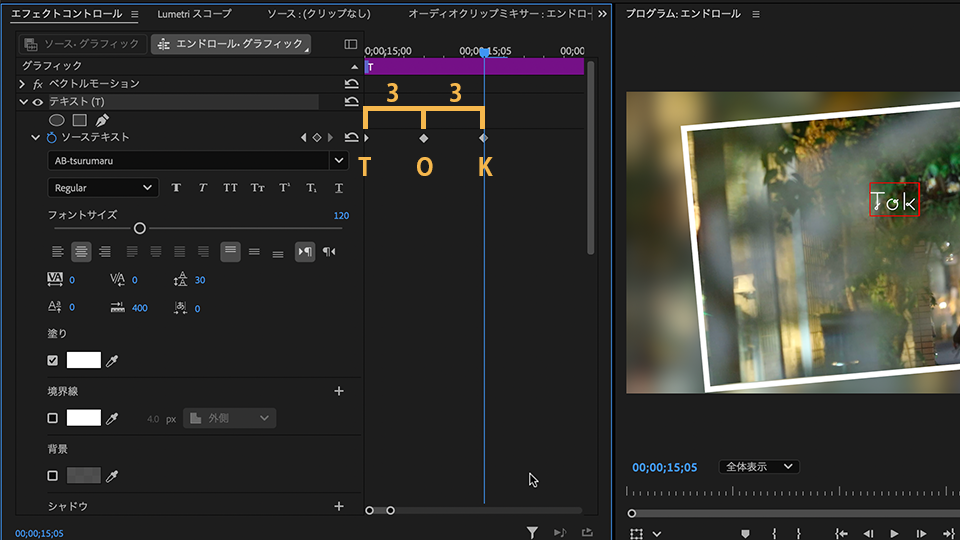Align text center
The image size is (960, 540).
[x=81, y=252]
